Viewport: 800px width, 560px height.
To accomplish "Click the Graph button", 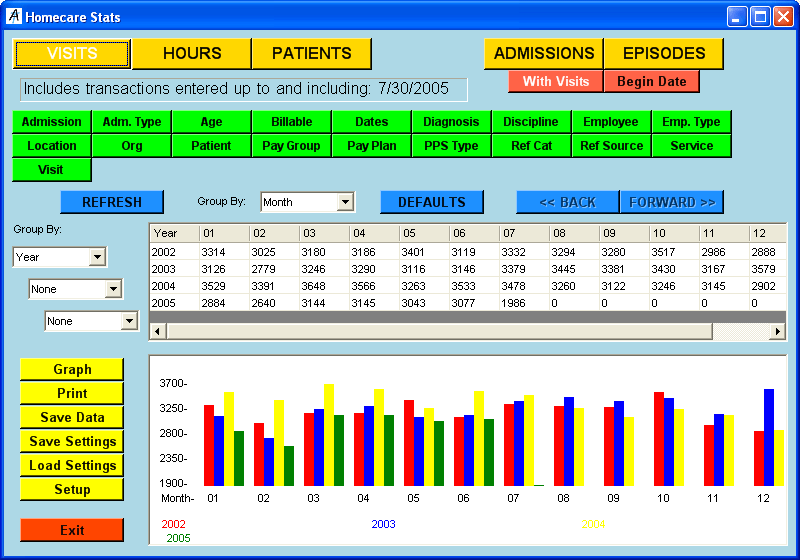I will coord(72,370).
